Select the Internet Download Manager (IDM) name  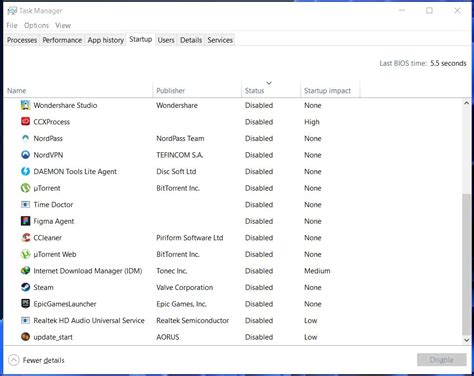[88, 271]
